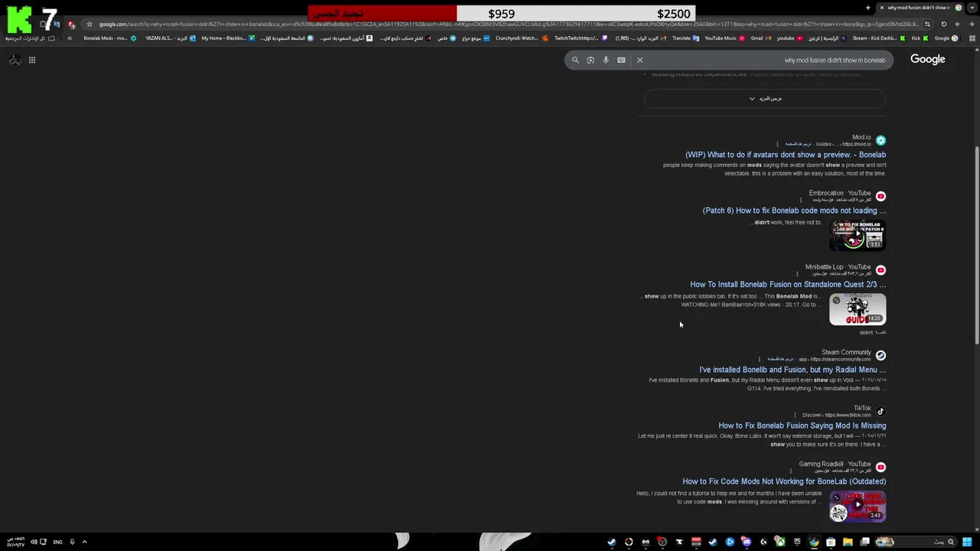Image resolution: width=980 pixels, height=551 pixels.
Task: Open "How to fix Bonelab code mods not loading" link
Action: point(794,210)
